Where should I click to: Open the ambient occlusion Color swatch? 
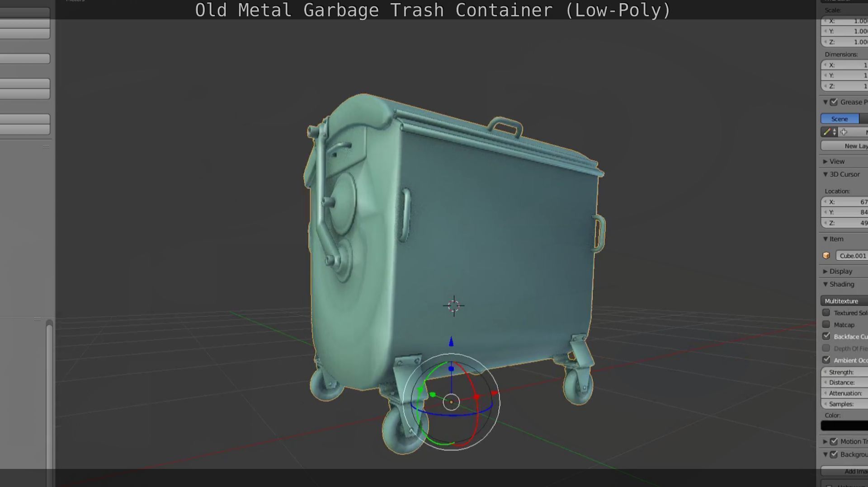pyautogui.click(x=844, y=426)
